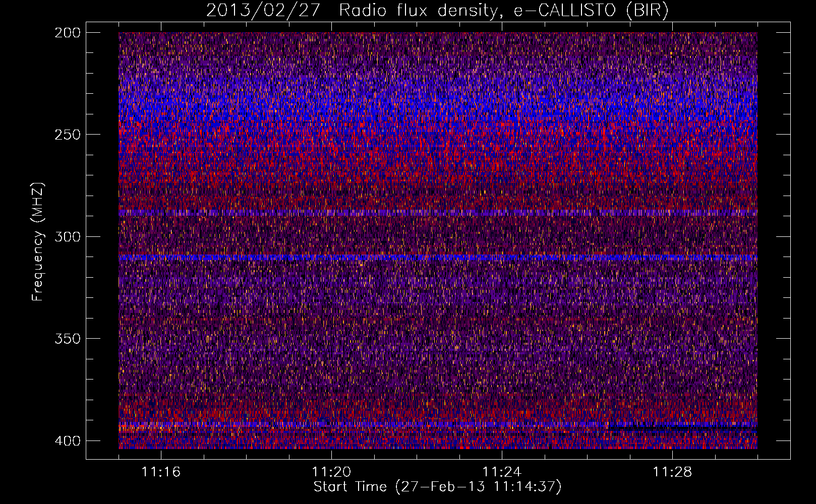Click the '250' frequency tick label
Image resolution: width=816 pixels, height=504 pixels.
coord(67,135)
